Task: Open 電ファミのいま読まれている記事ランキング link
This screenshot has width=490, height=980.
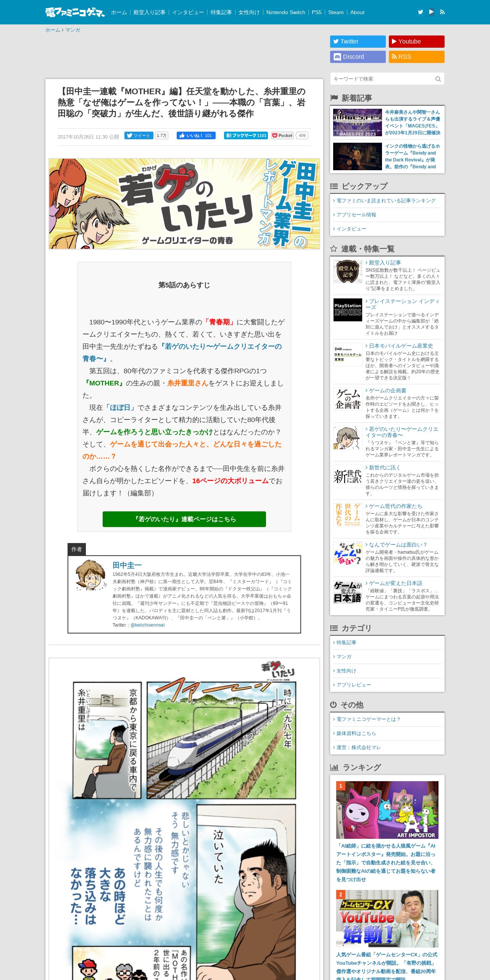Action: point(386,201)
